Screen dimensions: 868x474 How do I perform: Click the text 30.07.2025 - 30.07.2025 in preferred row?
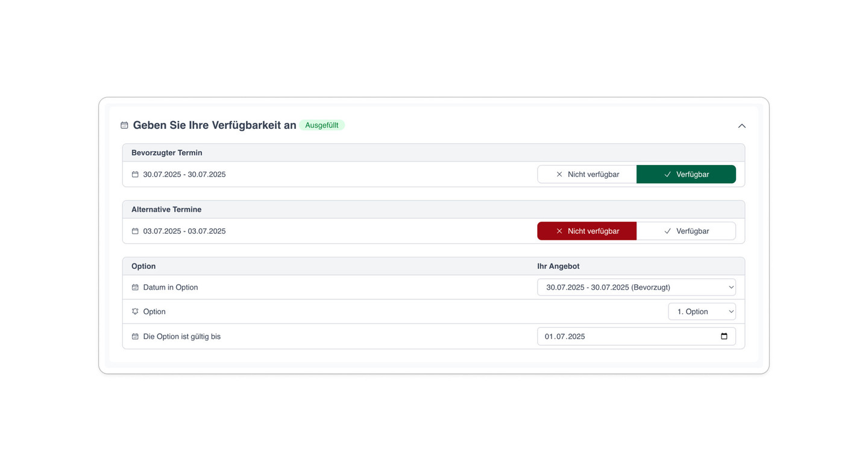pos(184,175)
